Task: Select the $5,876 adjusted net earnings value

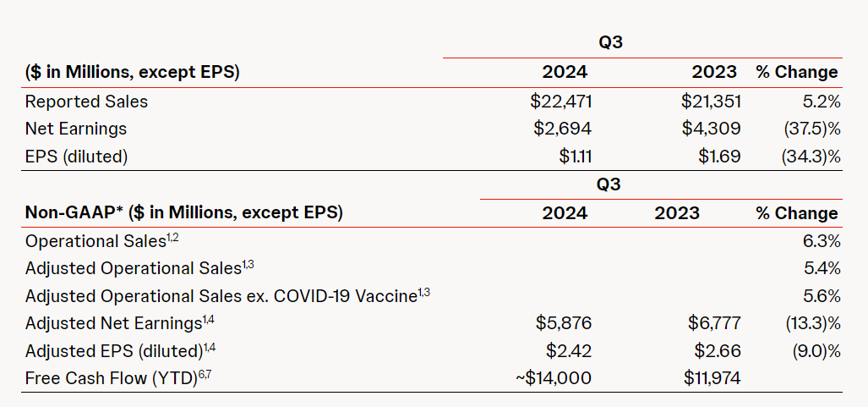Action: (x=564, y=323)
